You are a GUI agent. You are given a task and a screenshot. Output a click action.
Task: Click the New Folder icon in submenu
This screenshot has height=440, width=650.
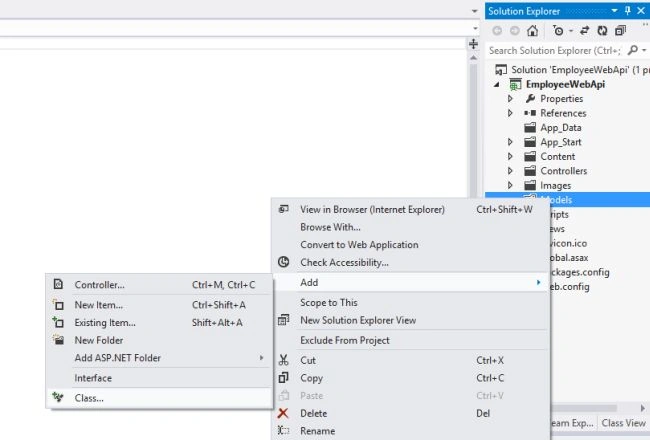click(x=58, y=340)
